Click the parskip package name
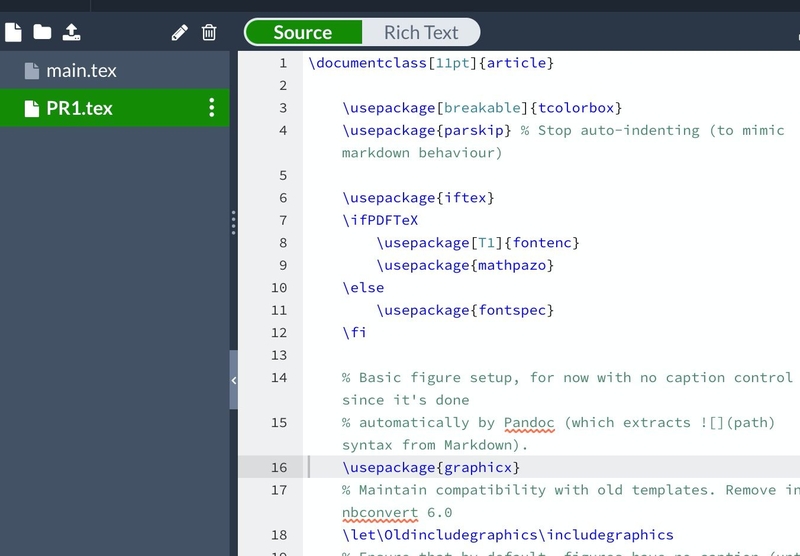This screenshot has width=800, height=556. click(473, 131)
